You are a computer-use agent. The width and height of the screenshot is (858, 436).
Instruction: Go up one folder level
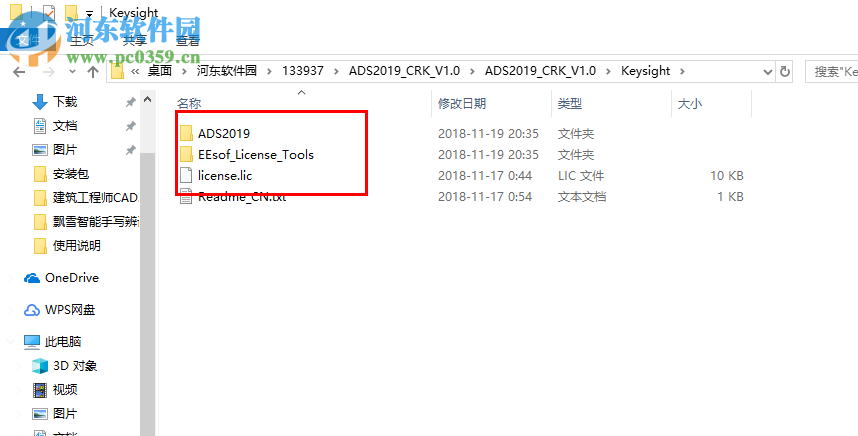click(93, 72)
